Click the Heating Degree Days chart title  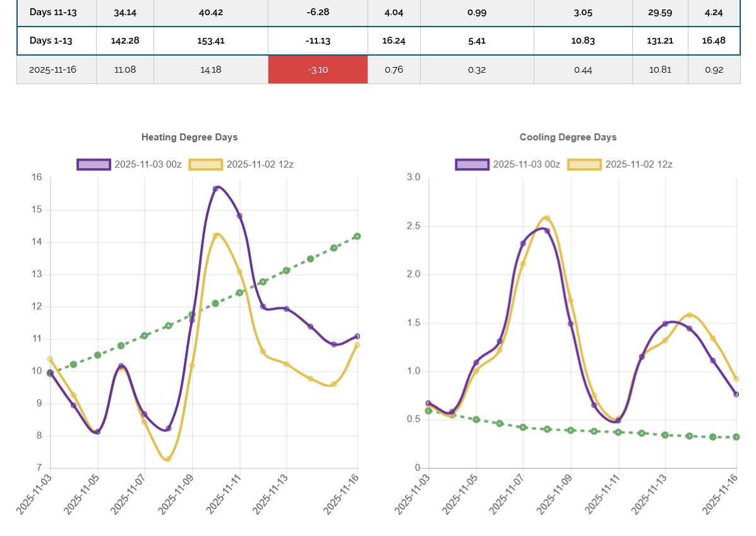189,137
